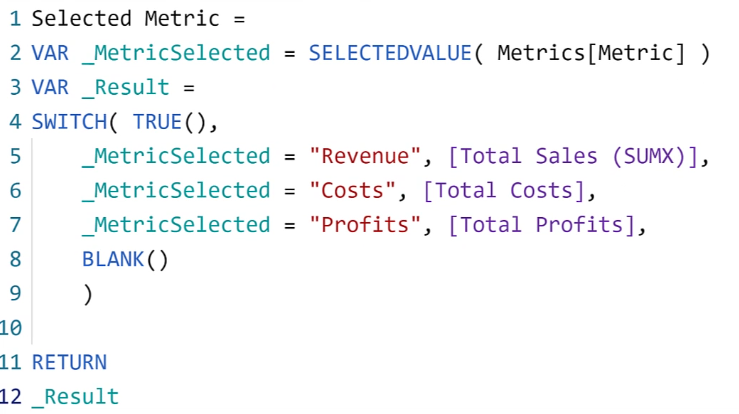Click the SELECTEDVALUE function name
This screenshot has height=414, width=739.
coord(390,53)
